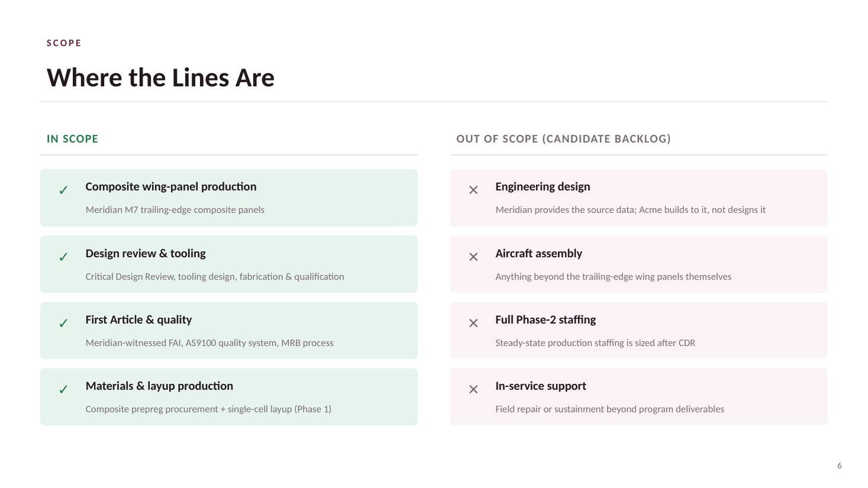Select the OUT OF SCOPE (CANDIDATE BACKLOG) heading
The image size is (868, 488).
point(563,139)
